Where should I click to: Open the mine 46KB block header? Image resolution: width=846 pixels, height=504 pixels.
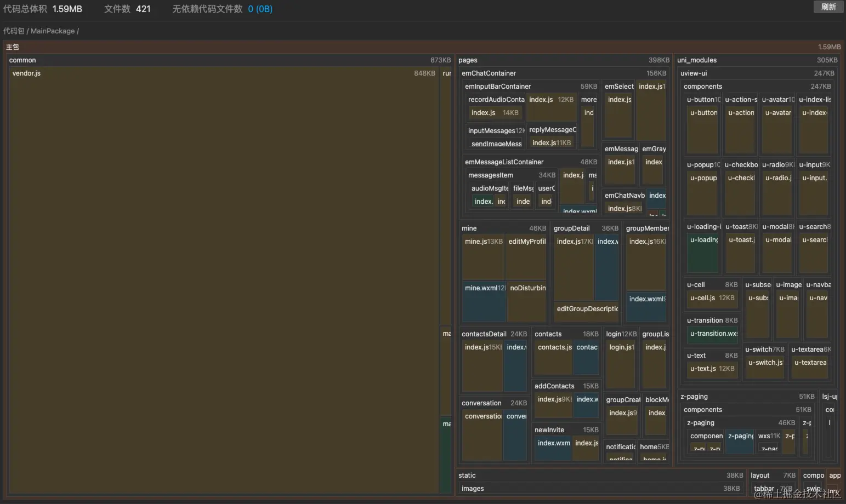503,228
